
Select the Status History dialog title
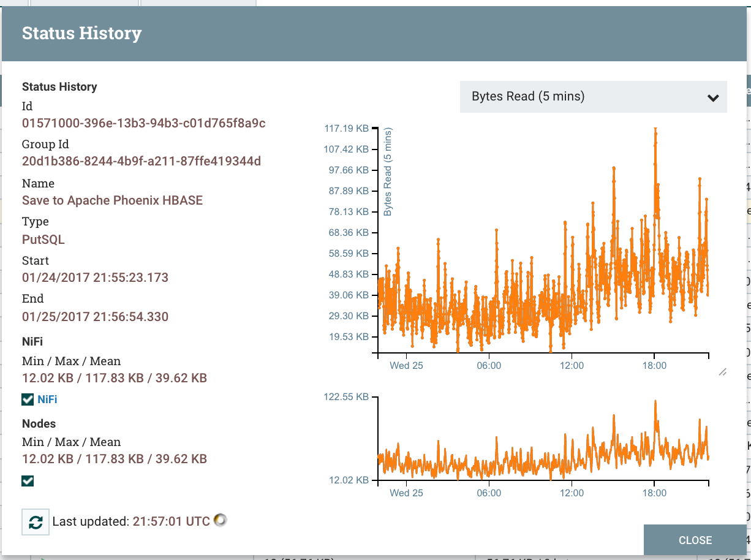point(82,33)
